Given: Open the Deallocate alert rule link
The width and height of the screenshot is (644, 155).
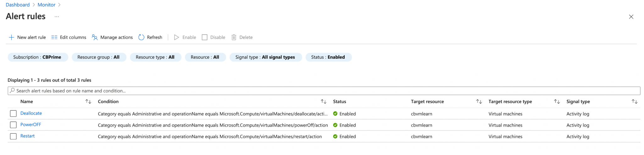Looking at the screenshot, I should (31, 113).
